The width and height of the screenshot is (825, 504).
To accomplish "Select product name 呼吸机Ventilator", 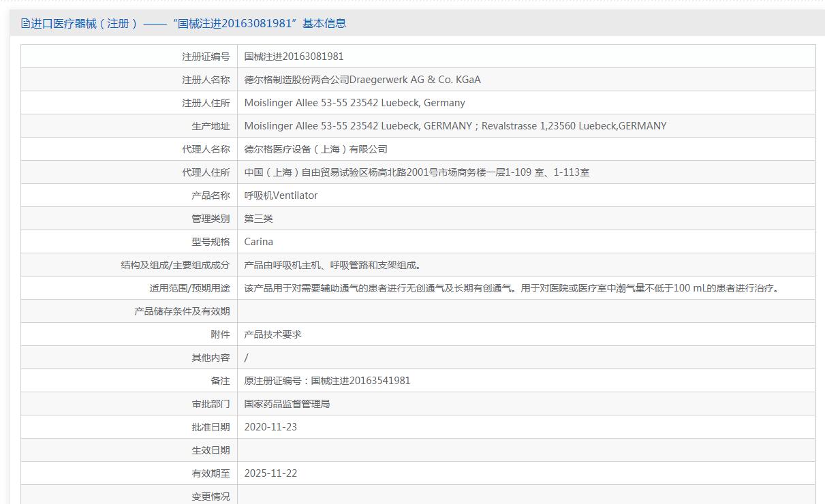I will pos(281,195).
